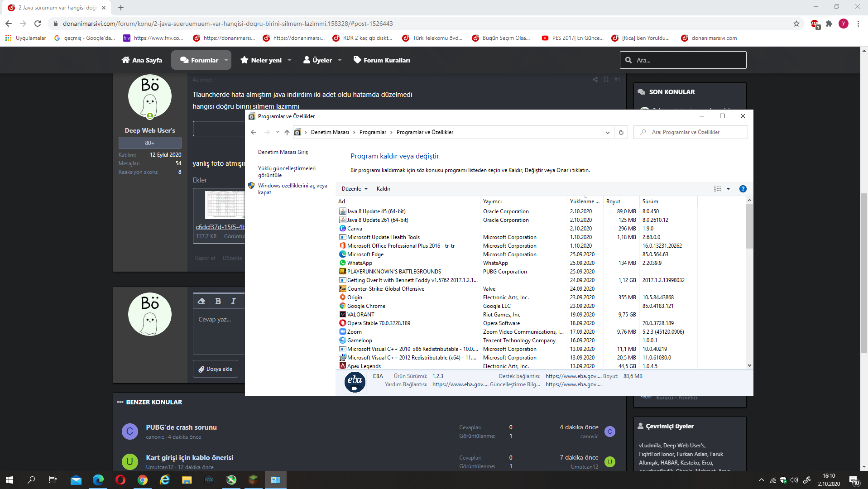Click the eraser icon in reply editor
The width and height of the screenshot is (868, 489).
[x=201, y=301]
